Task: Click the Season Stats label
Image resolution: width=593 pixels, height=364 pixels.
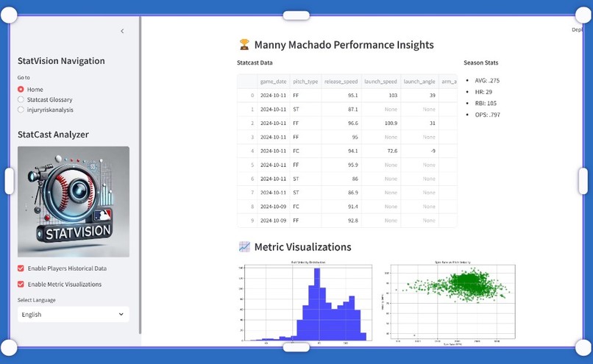Action: click(480, 63)
